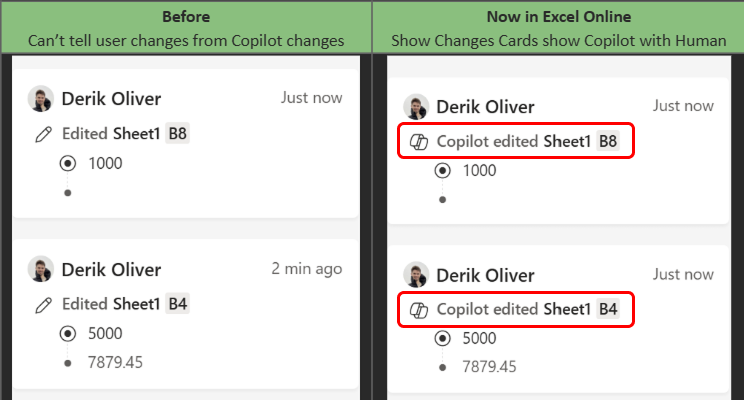
Task: Click the B4 cell reference in the Copilot edited card
Action: click(608, 309)
